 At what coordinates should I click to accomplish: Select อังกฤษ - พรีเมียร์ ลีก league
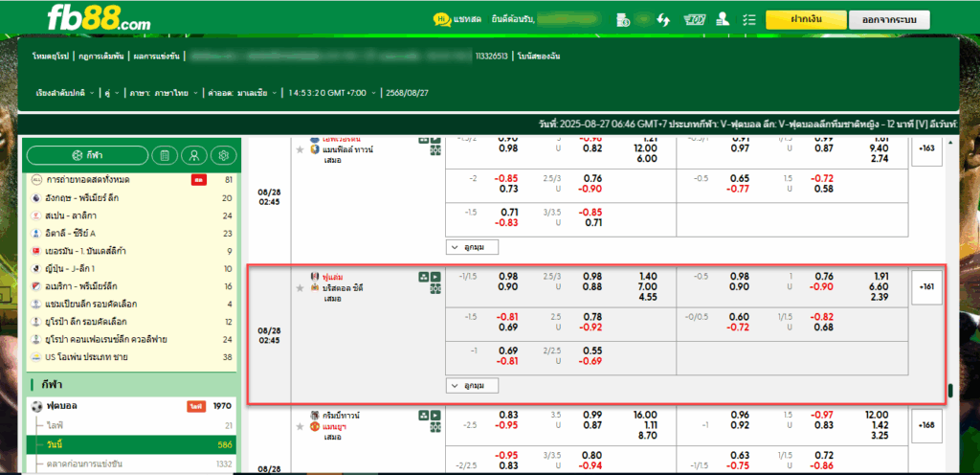coord(131,198)
